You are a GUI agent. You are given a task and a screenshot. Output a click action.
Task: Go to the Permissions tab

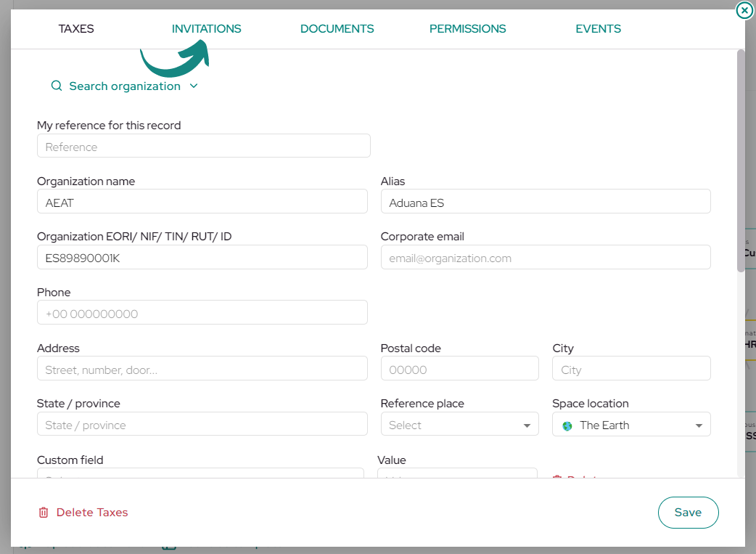point(468,29)
